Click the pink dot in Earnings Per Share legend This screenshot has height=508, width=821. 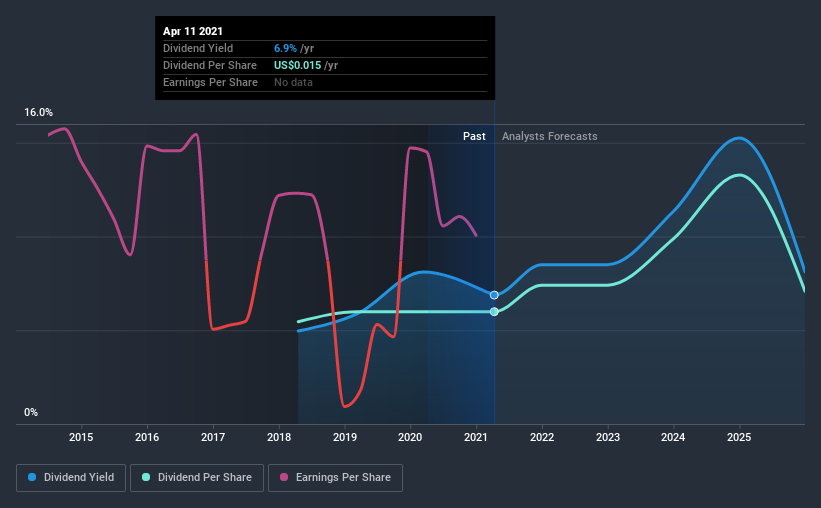point(284,477)
